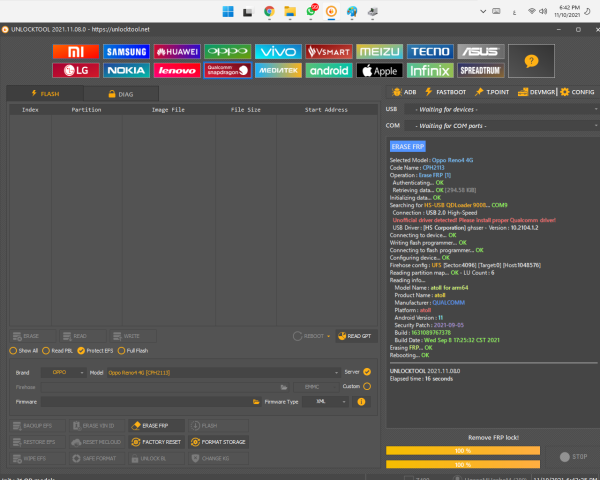Screen dimensions: 600x480
Task: Enable the Read PBL option
Action: [x=57, y=351]
